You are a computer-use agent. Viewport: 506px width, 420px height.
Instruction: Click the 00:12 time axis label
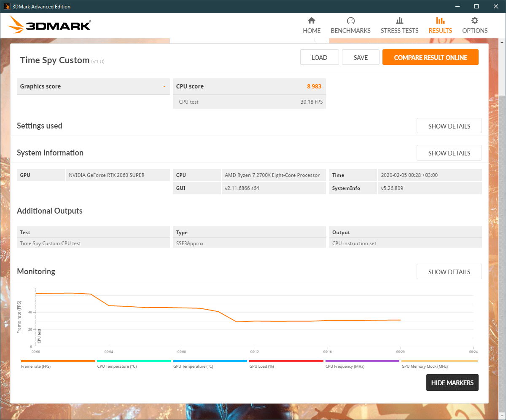click(254, 351)
